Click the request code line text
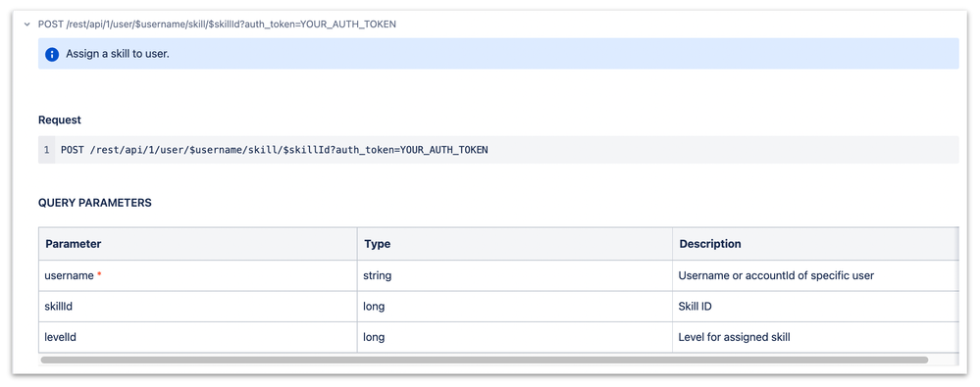Screen dimensions: 980x387 (275, 150)
